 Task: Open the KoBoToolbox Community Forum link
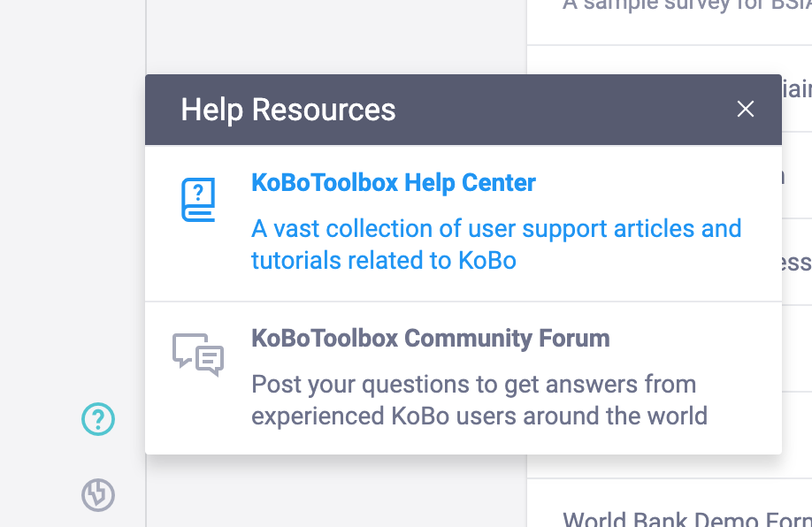click(431, 338)
